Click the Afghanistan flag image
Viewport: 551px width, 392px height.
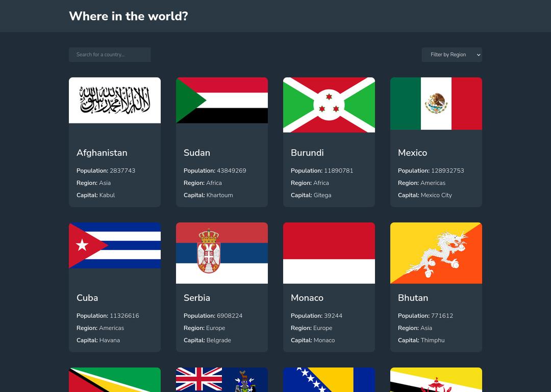[x=115, y=101]
